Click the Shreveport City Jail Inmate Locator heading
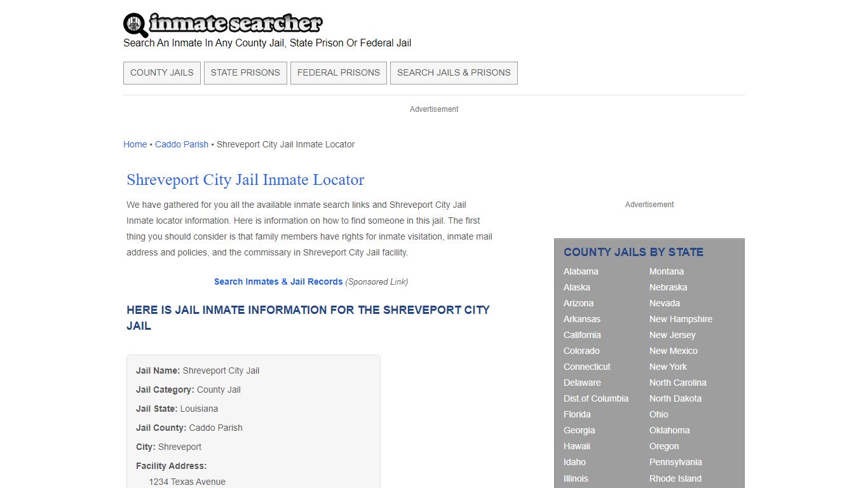Image resolution: width=868 pixels, height=488 pixels. 245,180
